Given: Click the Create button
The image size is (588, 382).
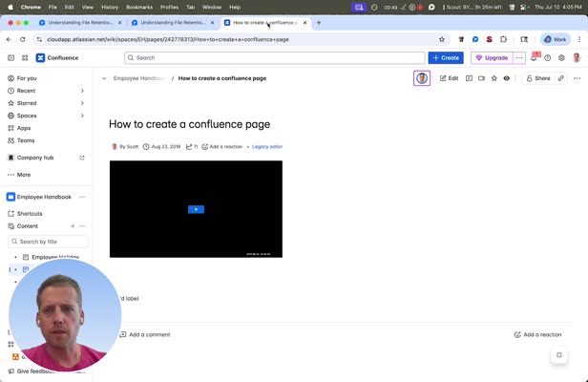Looking at the screenshot, I should 446,58.
